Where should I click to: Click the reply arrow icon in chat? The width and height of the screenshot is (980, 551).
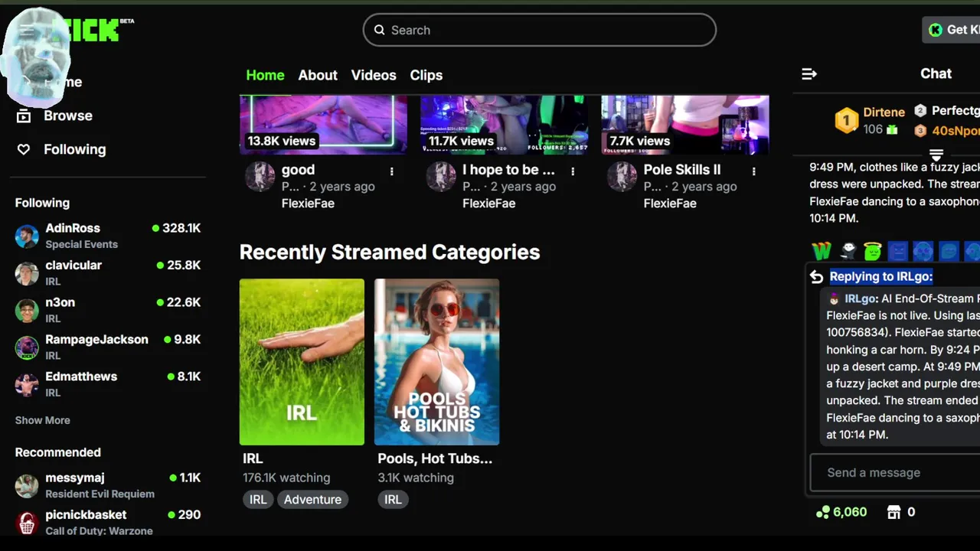point(817,277)
